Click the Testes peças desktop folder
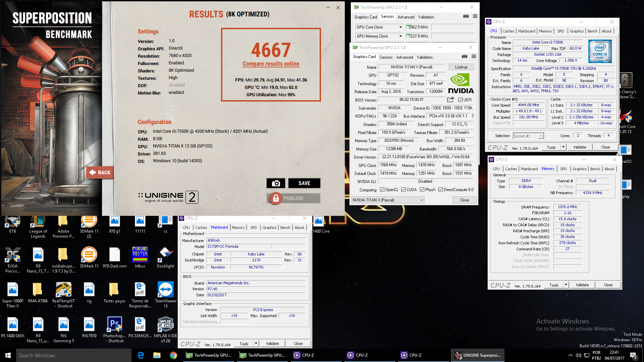 pyautogui.click(x=114, y=292)
